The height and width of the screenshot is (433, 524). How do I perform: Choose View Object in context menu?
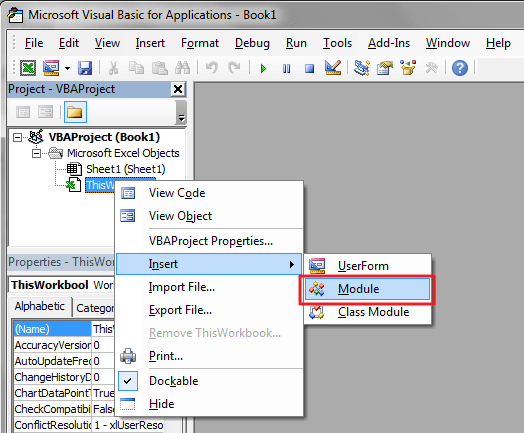(209, 216)
